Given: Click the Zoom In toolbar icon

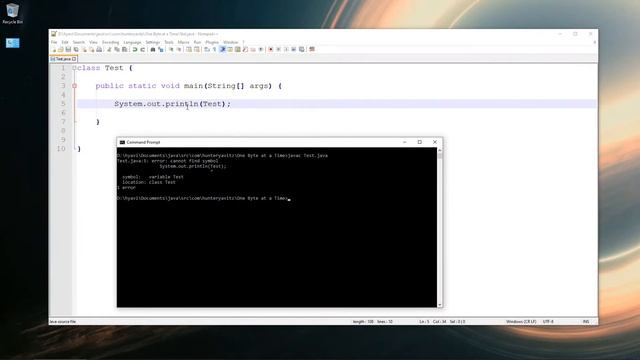Looking at the screenshot, I should tap(171, 49).
